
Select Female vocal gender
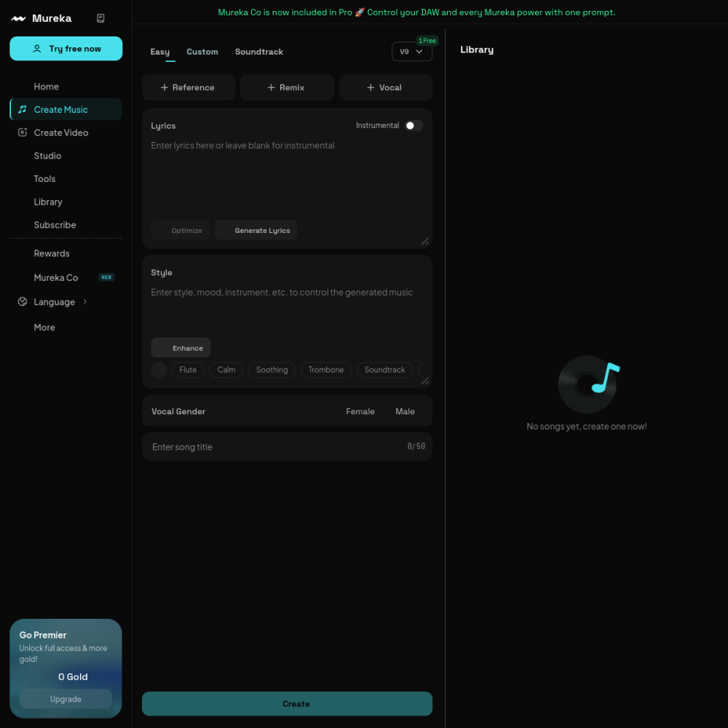[x=360, y=411]
